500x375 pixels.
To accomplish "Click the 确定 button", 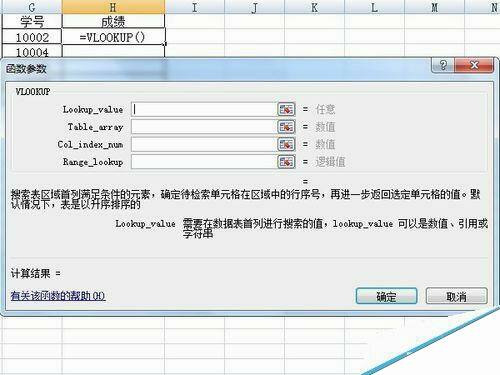I will (x=386, y=296).
